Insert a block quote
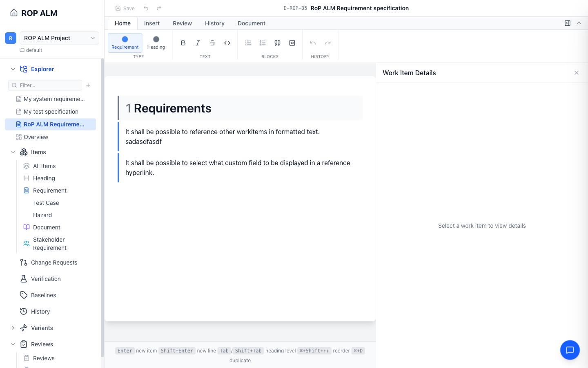 coord(277,43)
